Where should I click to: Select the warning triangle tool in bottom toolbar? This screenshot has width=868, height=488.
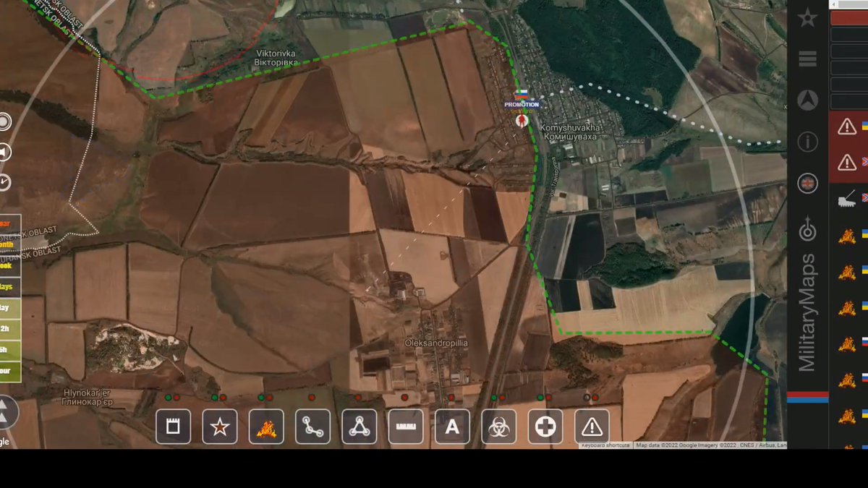point(592,427)
